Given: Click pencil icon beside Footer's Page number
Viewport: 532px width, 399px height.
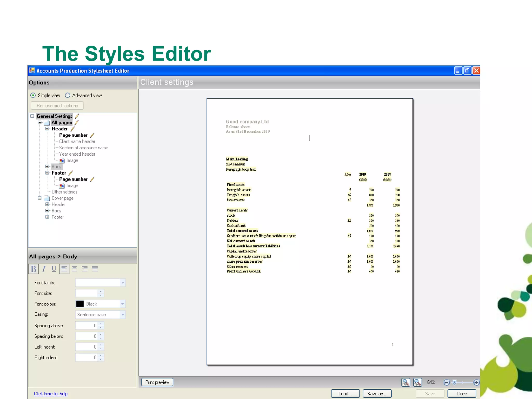Looking at the screenshot, I should click(x=92, y=179).
